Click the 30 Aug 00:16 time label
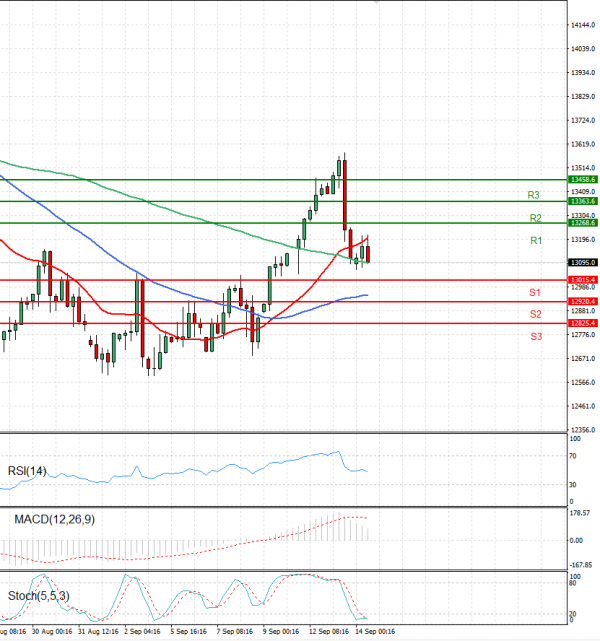This screenshot has height=641, width=600. tap(52, 632)
